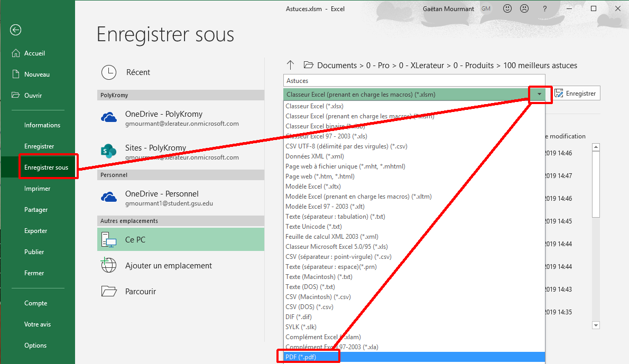Screen dimensions: 629x364
Task: Click the frowning face feedback icon
Action: coord(524,9)
